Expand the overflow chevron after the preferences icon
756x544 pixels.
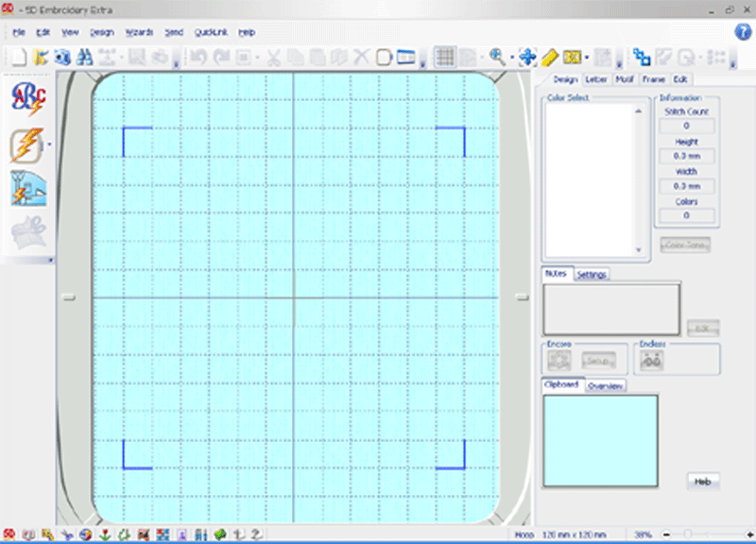click(422, 63)
